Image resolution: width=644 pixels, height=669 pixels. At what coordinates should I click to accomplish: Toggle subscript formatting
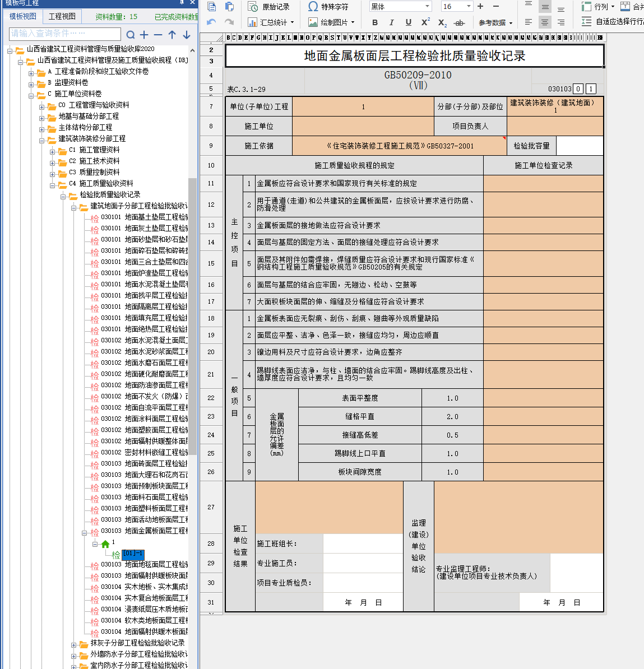point(443,22)
